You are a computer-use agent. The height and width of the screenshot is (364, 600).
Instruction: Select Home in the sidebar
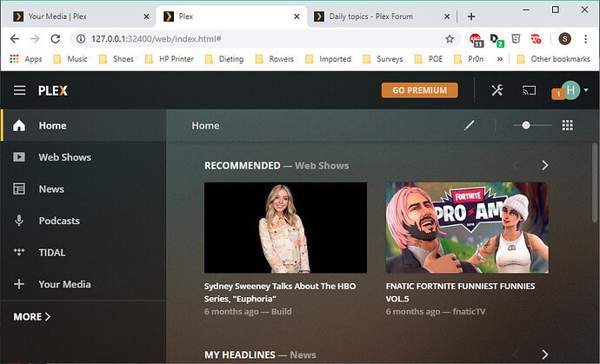click(83, 125)
